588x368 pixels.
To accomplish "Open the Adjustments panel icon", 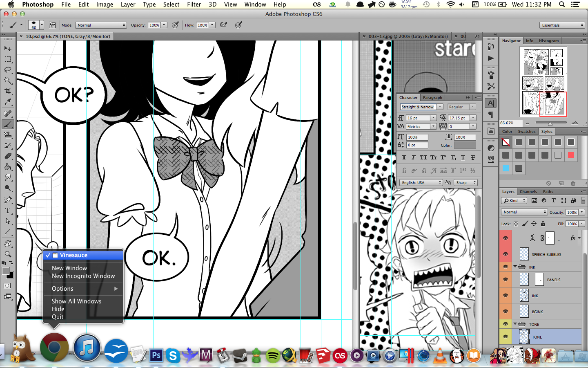I will click(491, 148).
